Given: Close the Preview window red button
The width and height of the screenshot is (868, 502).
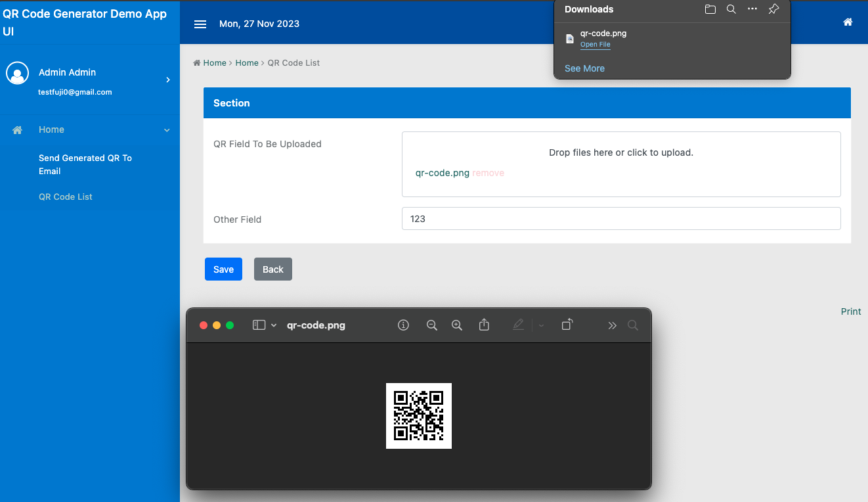Looking at the screenshot, I should pos(204,325).
